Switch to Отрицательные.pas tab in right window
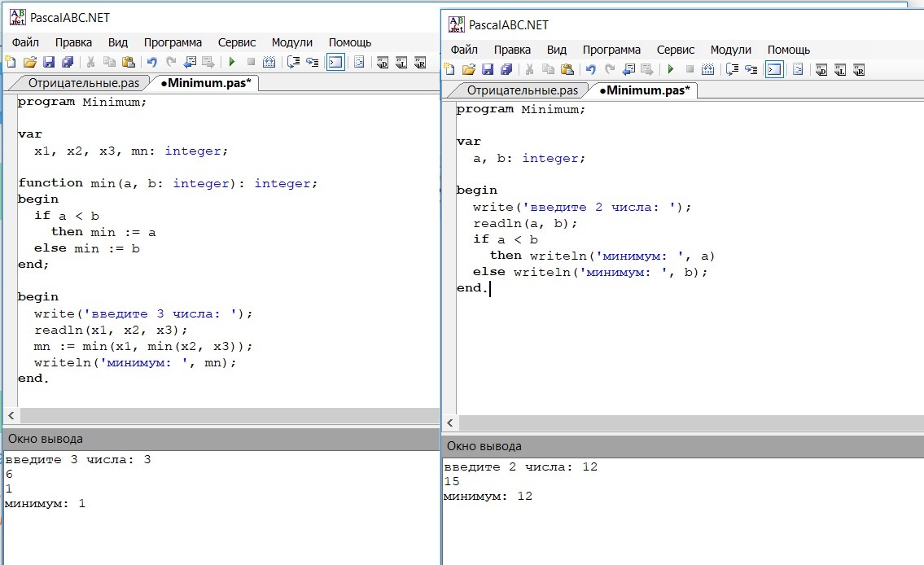 (523, 90)
